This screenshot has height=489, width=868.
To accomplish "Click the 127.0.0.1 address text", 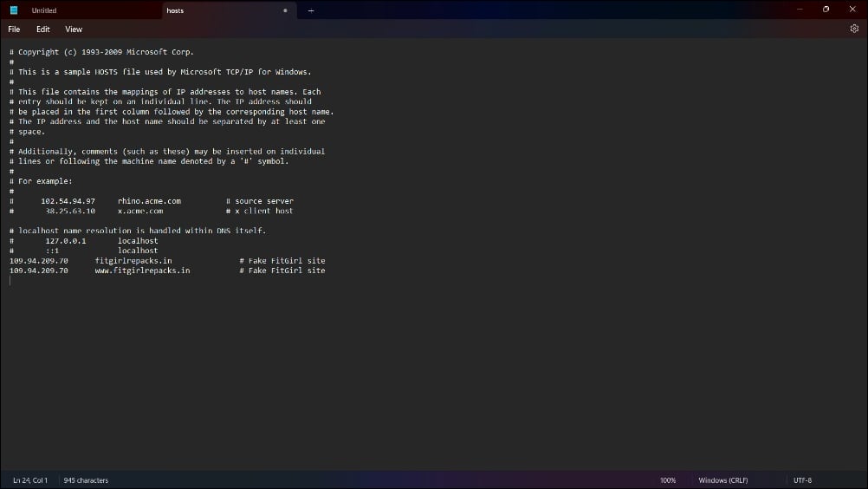I will pos(65,241).
